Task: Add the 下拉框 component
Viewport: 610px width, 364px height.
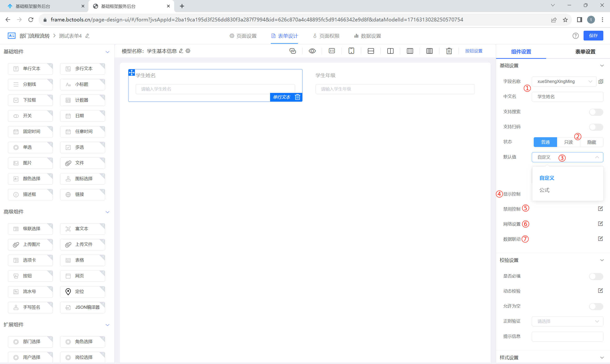Action: pyautogui.click(x=30, y=100)
